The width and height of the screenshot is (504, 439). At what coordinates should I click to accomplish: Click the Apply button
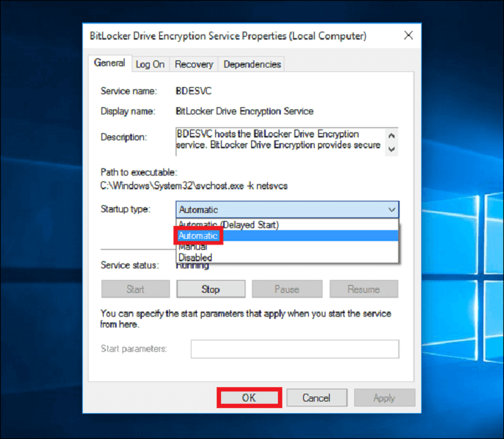[384, 398]
